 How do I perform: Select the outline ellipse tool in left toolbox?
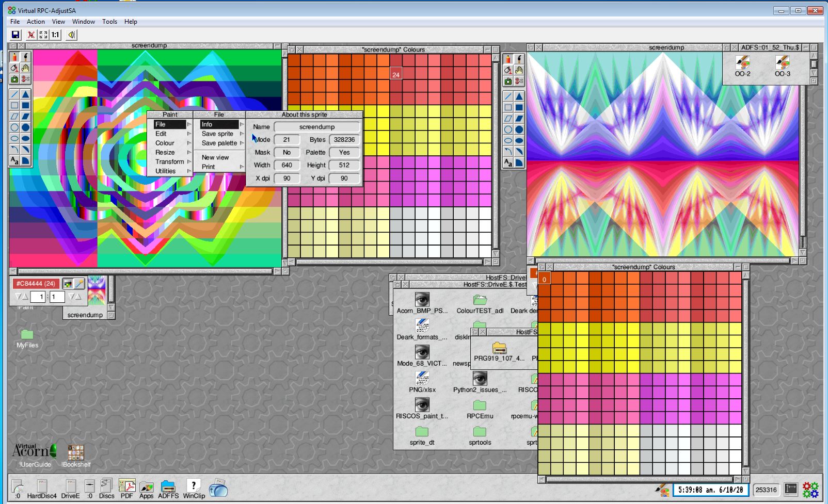tap(14, 139)
